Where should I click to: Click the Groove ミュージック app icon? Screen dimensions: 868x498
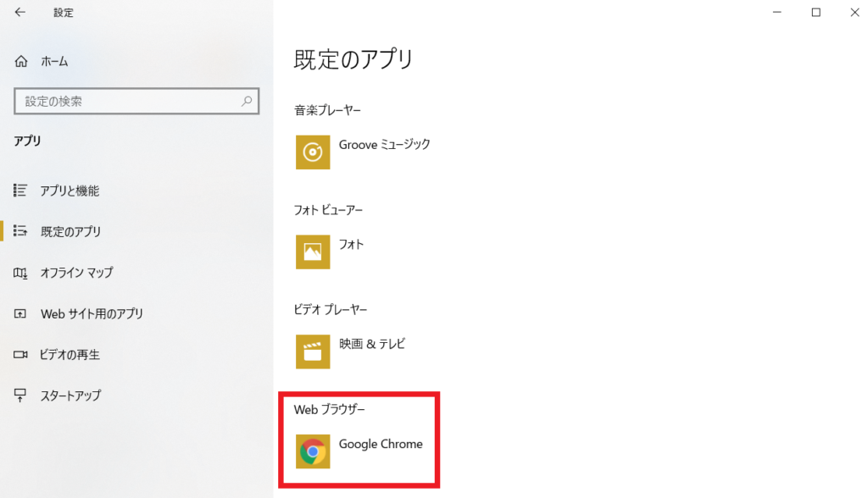313,152
